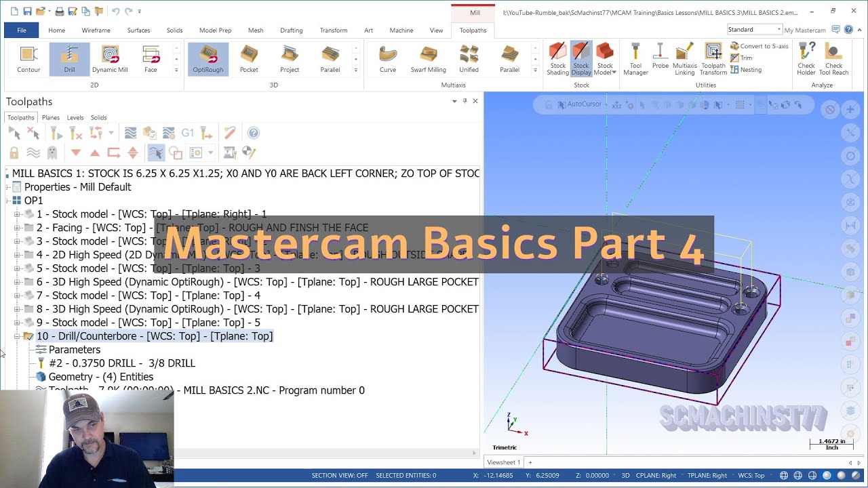Collapse operation 10 Drill/Counterbore node

coord(17,336)
